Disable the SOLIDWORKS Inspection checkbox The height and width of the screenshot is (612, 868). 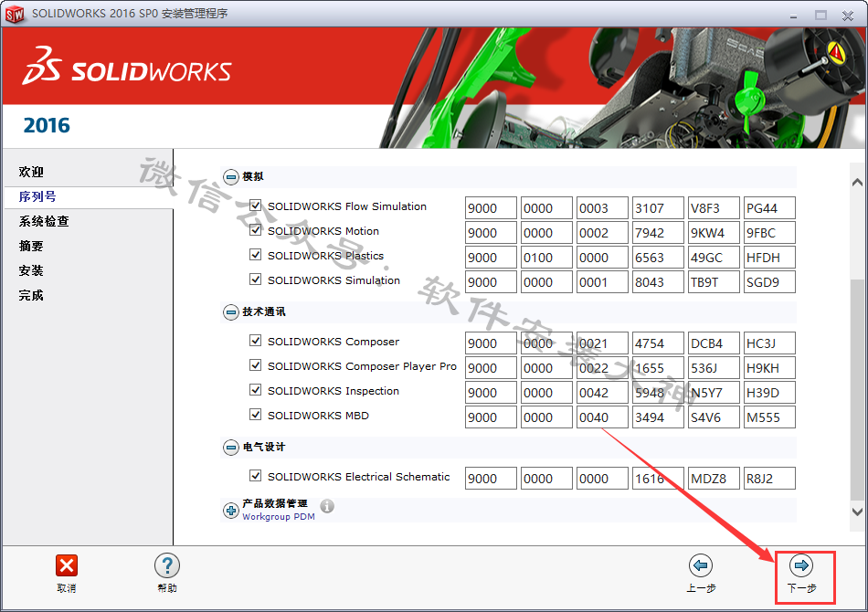pyautogui.click(x=255, y=389)
